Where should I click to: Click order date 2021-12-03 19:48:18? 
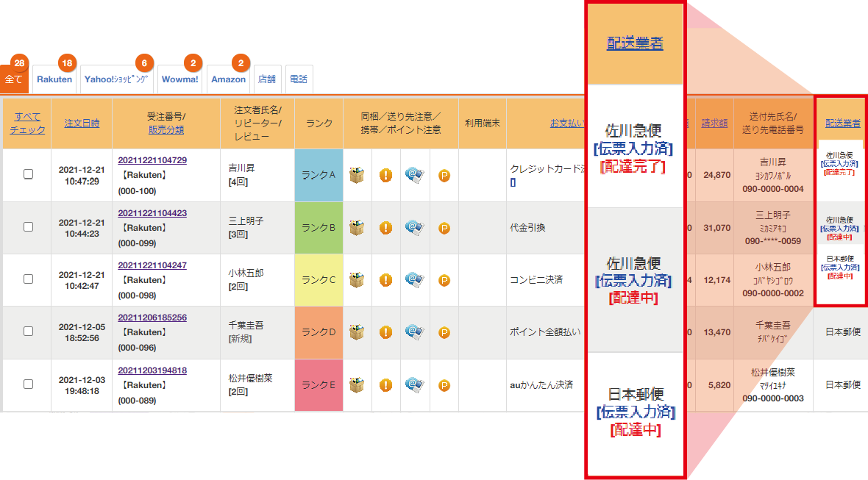point(82,385)
